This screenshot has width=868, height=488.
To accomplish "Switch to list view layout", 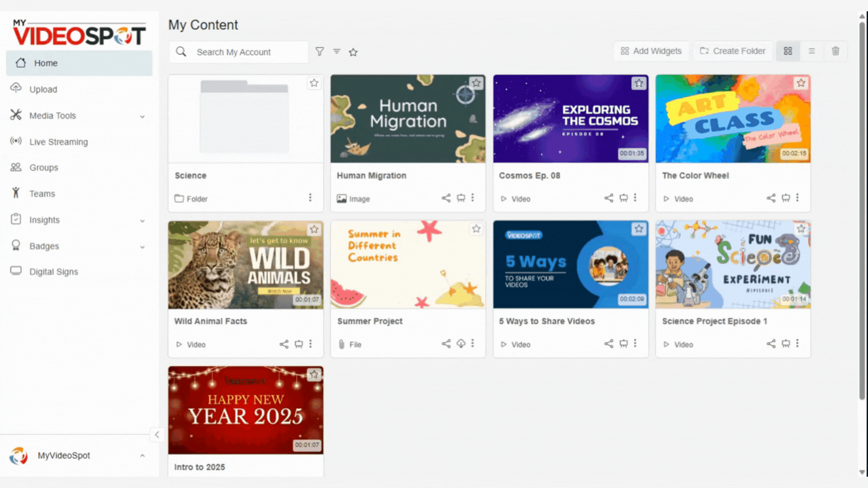I will click(x=812, y=51).
